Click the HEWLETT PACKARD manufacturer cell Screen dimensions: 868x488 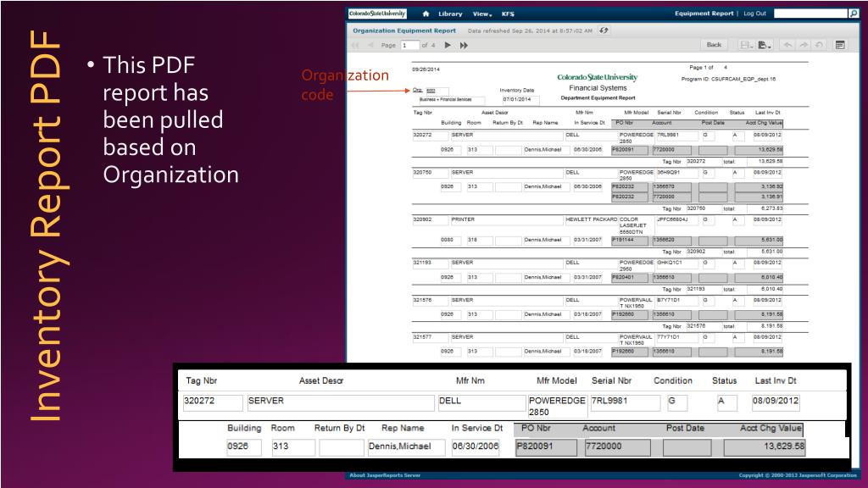[x=591, y=219]
